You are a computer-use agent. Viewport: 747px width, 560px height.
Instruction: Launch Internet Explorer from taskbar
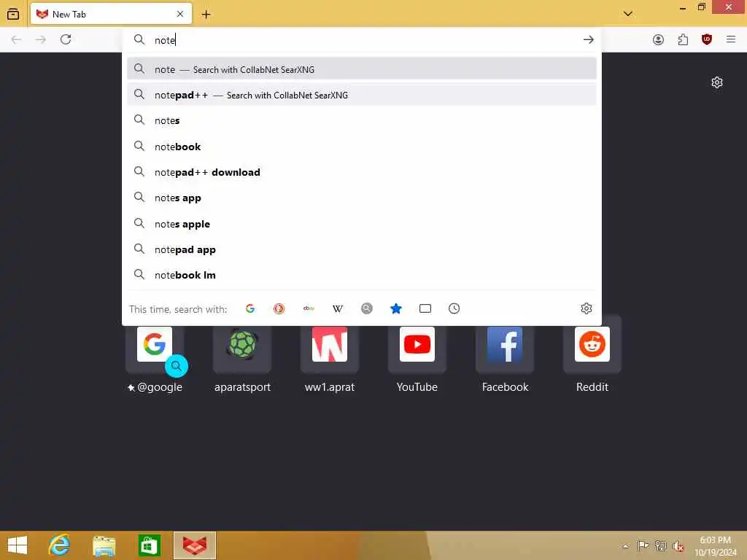coord(60,545)
